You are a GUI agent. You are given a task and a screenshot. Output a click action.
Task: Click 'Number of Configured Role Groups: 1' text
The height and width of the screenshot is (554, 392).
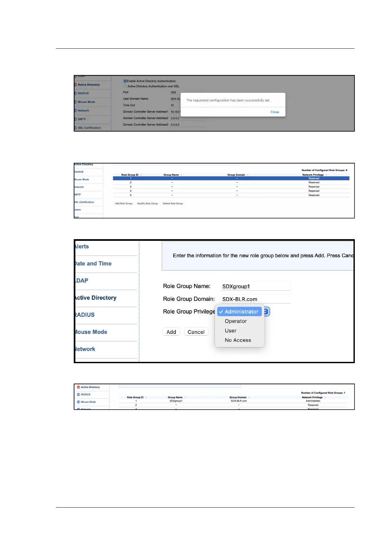coord(323,393)
